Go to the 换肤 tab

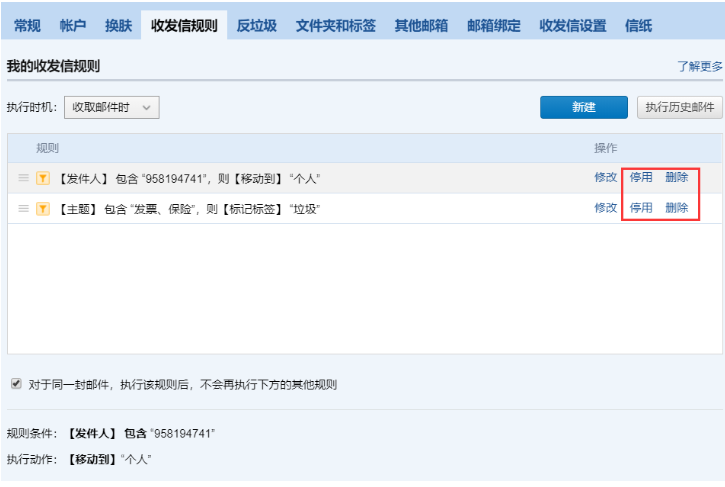click(x=118, y=26)
